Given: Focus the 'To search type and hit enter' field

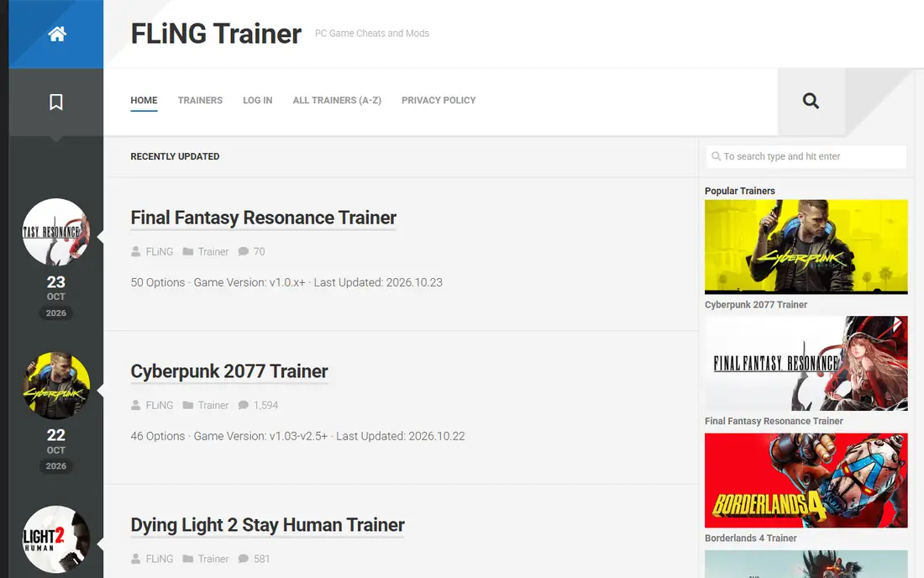Looking at the screenshot, I should [806, 157].
